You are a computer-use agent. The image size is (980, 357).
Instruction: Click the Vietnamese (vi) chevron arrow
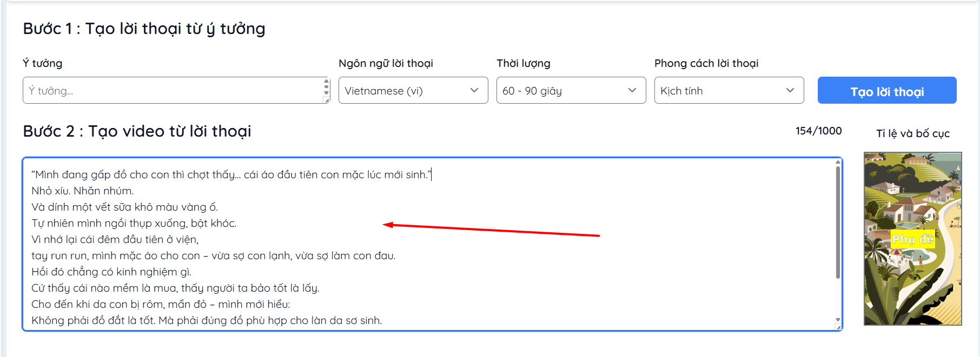474,90
